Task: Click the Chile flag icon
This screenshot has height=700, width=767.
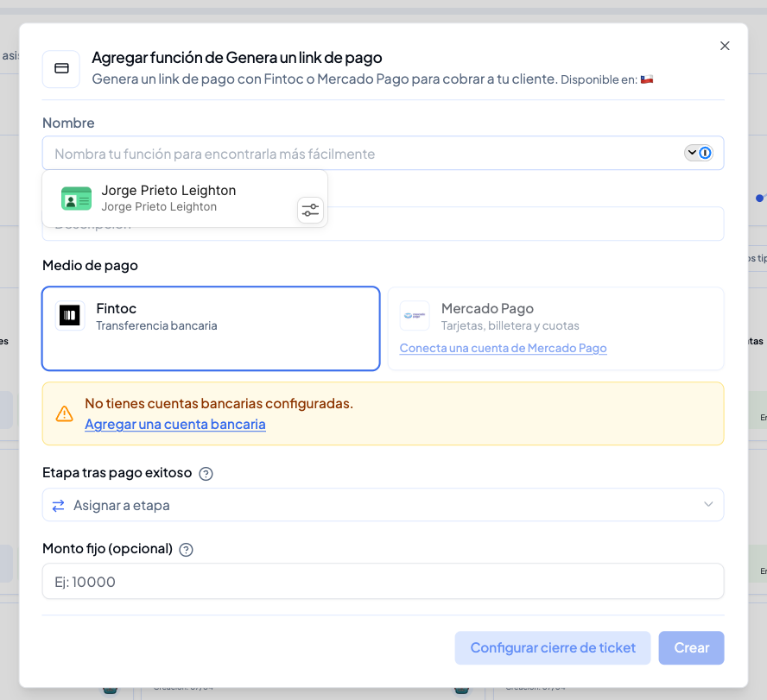Action: point(647,79)
